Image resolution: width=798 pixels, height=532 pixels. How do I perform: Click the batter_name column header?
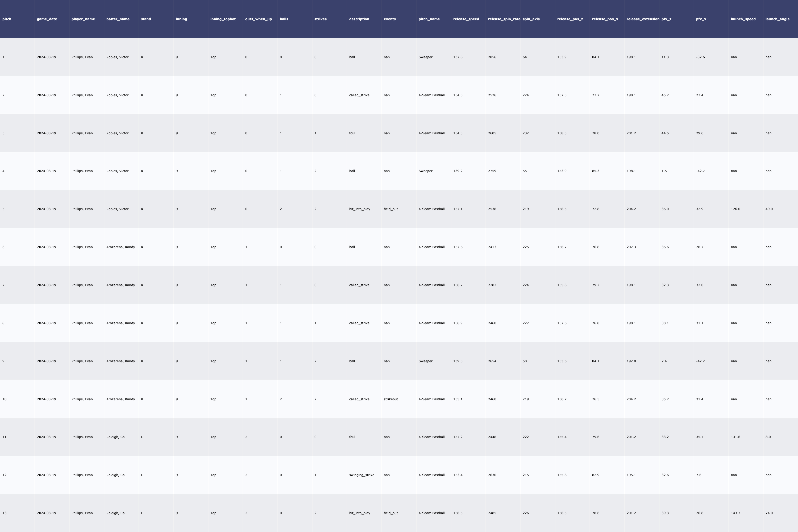pyautogui.click(x=118, y=19)
